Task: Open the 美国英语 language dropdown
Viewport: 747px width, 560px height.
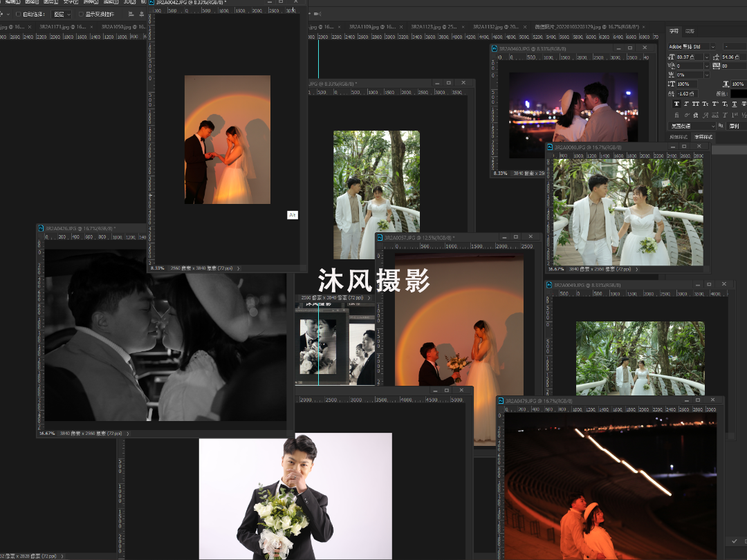Action: 692,127
